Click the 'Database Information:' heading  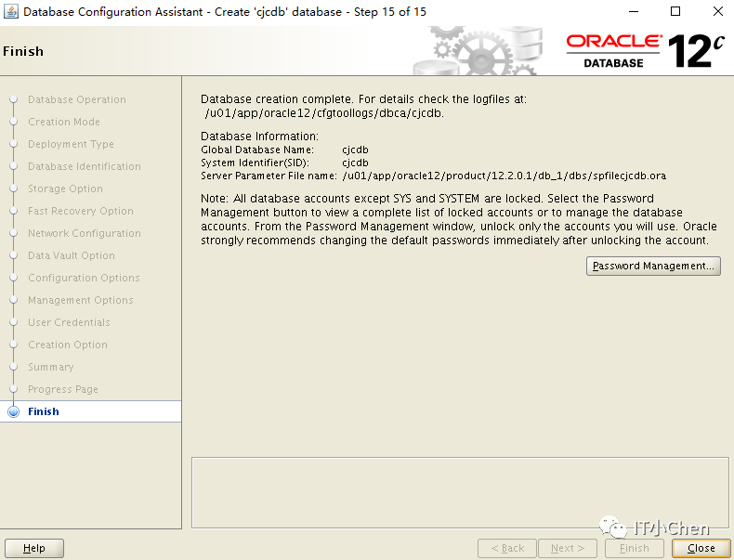click(259, 137)
